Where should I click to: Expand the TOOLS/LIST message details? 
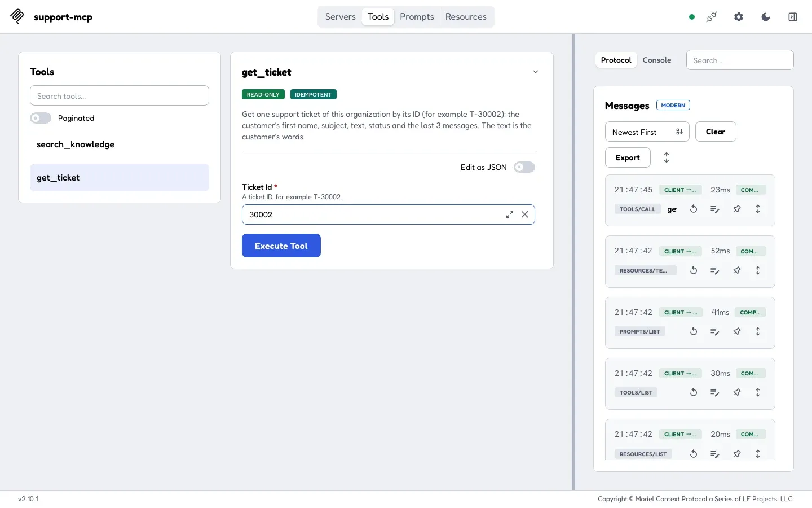coord(758,392)
